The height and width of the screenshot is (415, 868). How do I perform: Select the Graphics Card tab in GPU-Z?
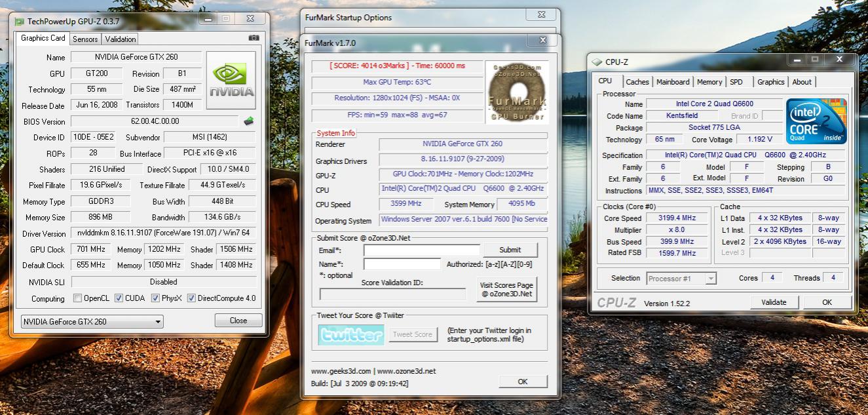43,38
